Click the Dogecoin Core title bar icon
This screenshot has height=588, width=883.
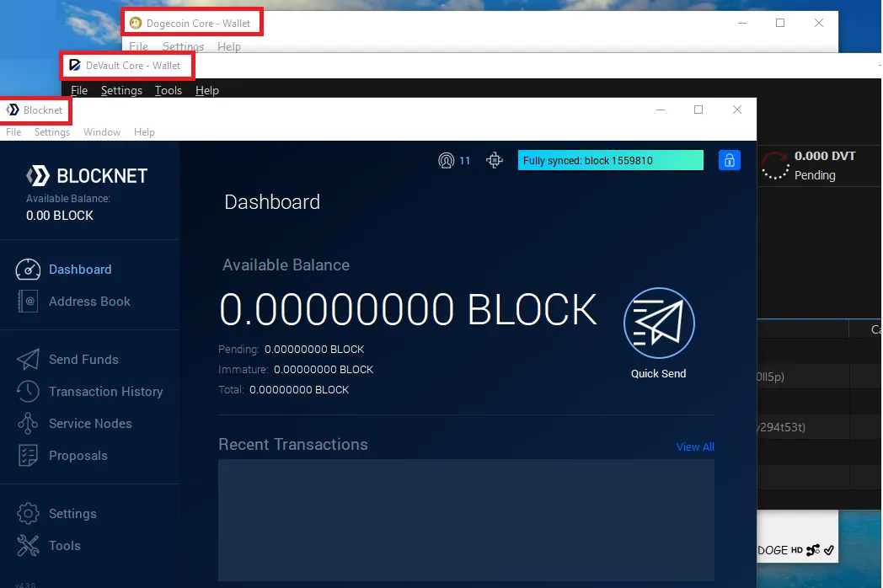click(135, 23)
